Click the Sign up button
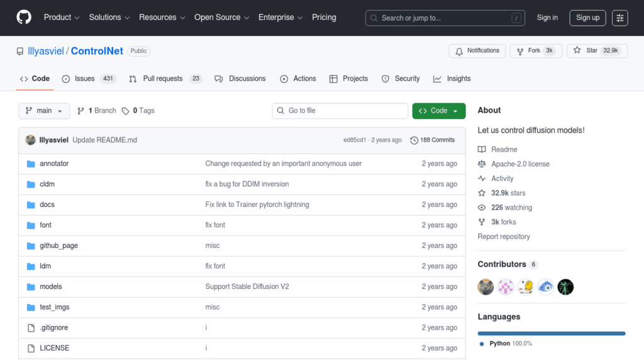This screenshot has height=360, width=644. pos(587,18)
